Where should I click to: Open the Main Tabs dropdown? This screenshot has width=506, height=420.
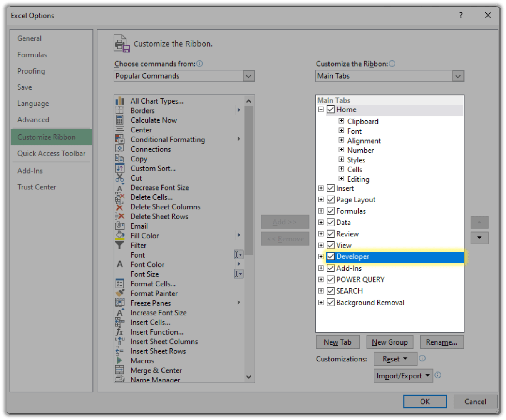tap(458, 76)
